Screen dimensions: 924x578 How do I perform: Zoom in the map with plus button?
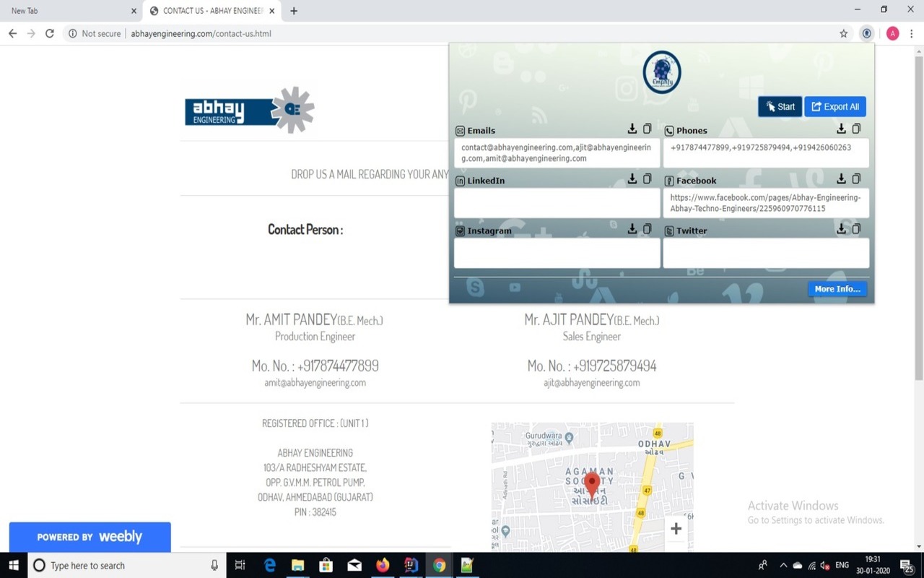676,529
